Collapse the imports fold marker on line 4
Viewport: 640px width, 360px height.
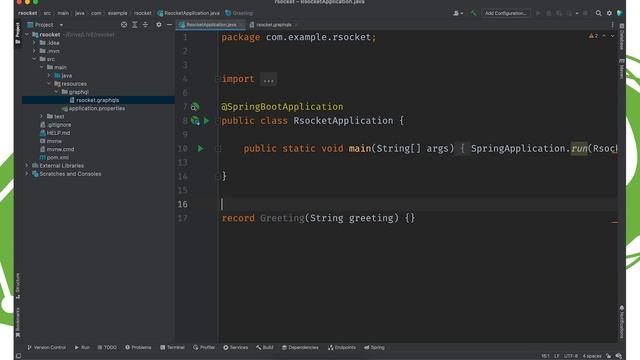pos(218,79)
